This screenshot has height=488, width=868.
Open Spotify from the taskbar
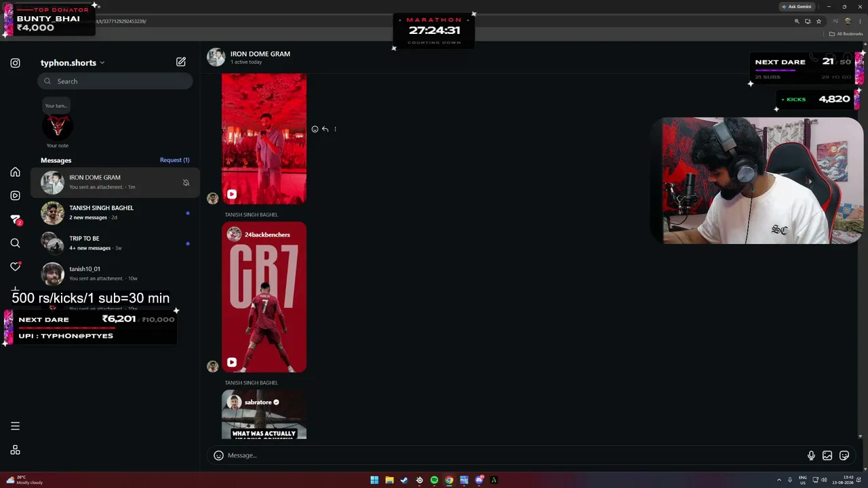point(434,481)
